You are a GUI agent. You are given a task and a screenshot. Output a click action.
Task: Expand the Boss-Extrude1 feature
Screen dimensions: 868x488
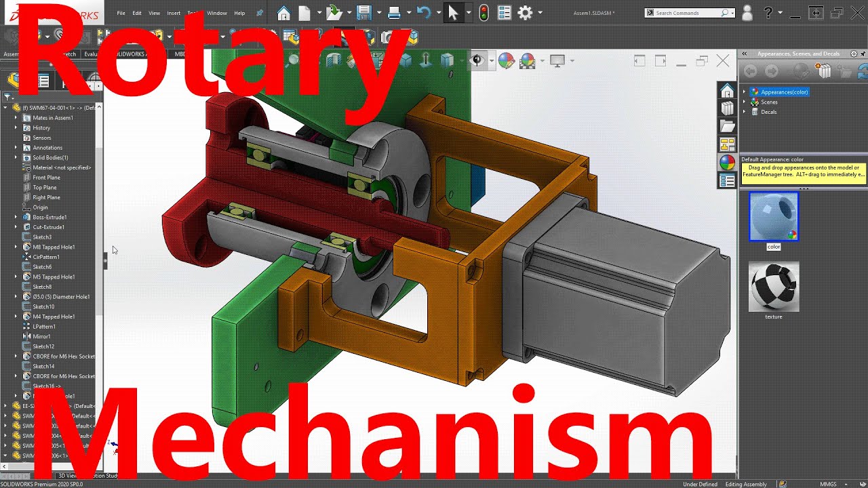pyautogui.click(x=16, y=218)
